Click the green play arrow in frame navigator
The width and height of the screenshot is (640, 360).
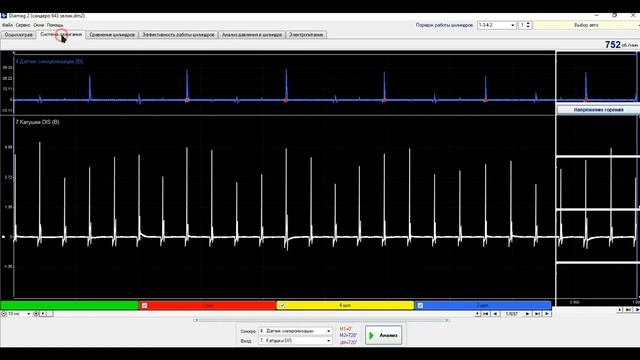(547, 314)
